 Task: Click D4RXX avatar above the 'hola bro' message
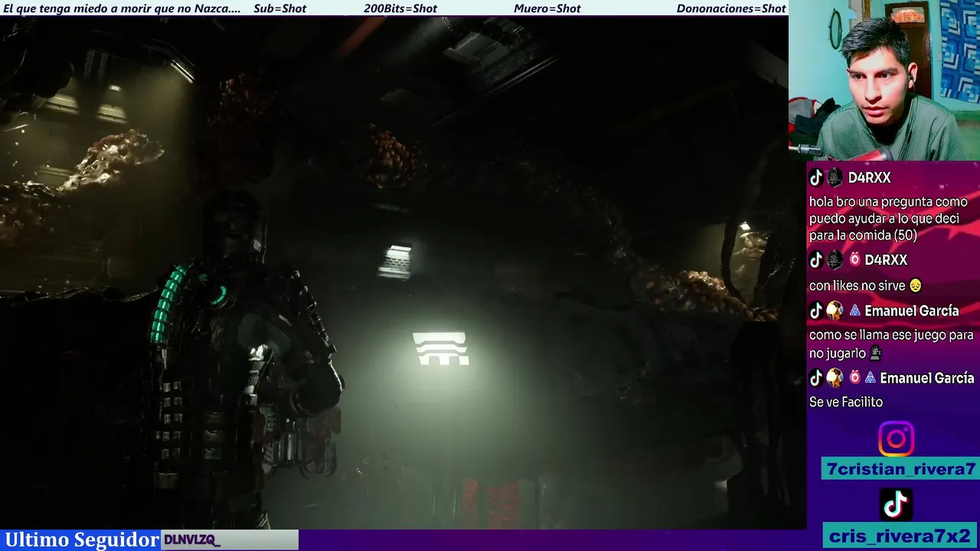point(835,178)
